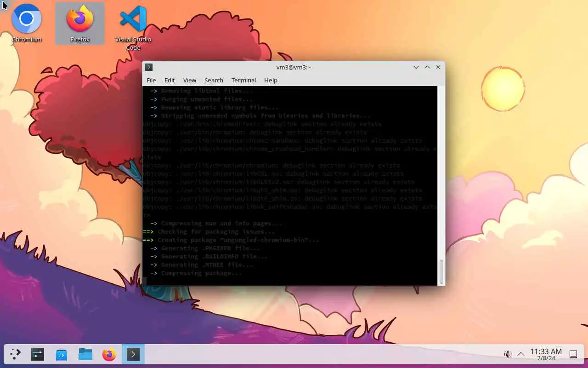Viewport: 588px width, 368px height.
Task: Click the 'Stripping unneeded symbols' terminal line
Action: [260, 116]
